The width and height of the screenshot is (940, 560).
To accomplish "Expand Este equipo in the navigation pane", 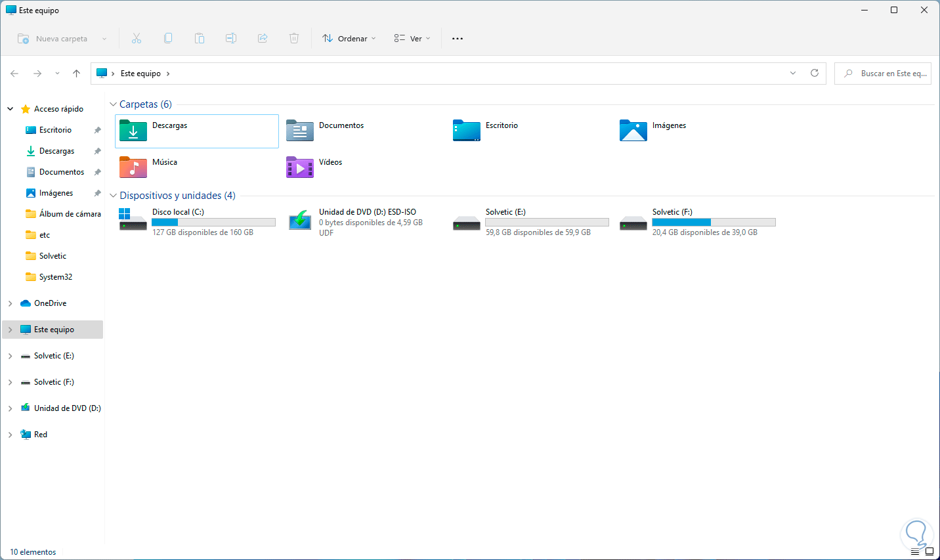I will click(11, 330).
